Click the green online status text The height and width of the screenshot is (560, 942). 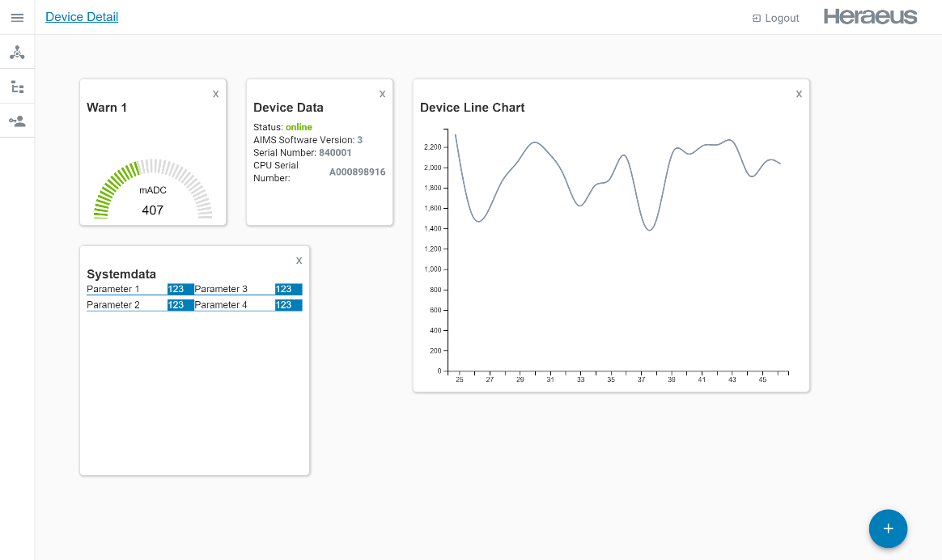tap(299, 127)
